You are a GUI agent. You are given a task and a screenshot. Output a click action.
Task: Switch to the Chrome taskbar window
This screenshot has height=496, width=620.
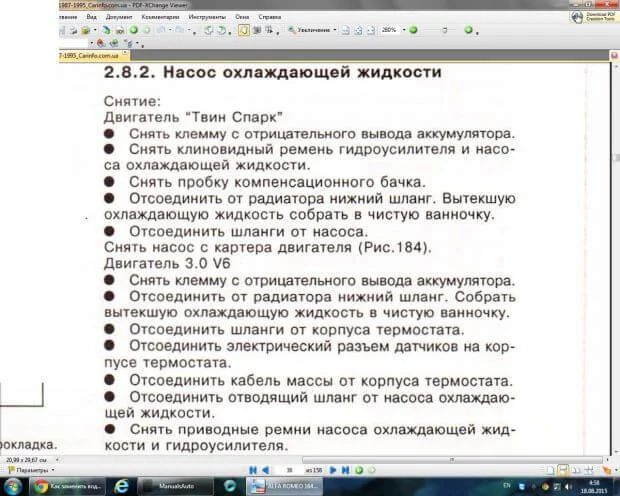[x=69, y=486]
